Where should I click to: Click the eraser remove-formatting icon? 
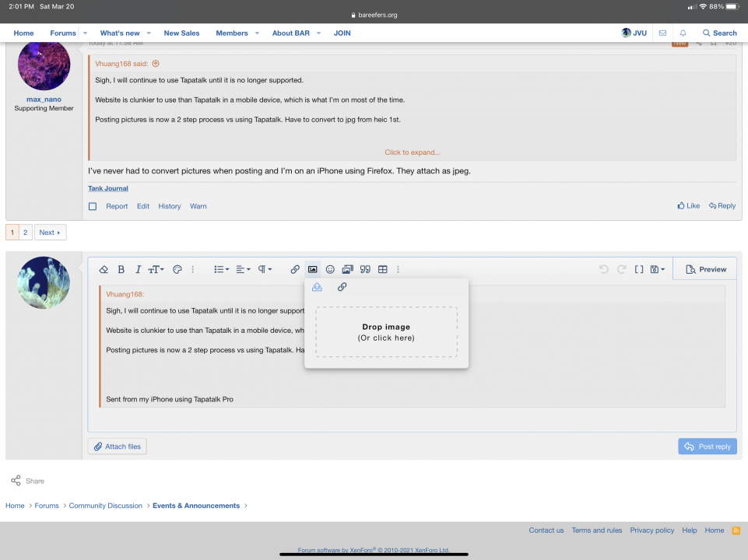104,270
